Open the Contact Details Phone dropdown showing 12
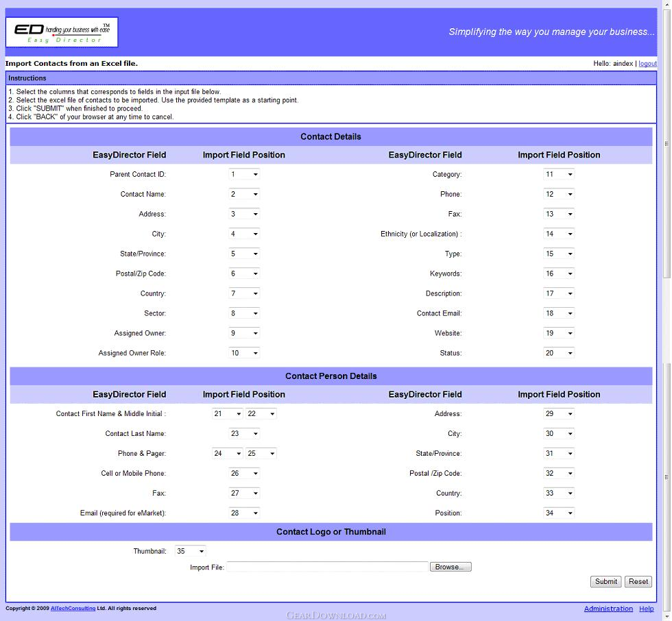The width and height of the screenshot is (672, 621). (x=558, y=194)
